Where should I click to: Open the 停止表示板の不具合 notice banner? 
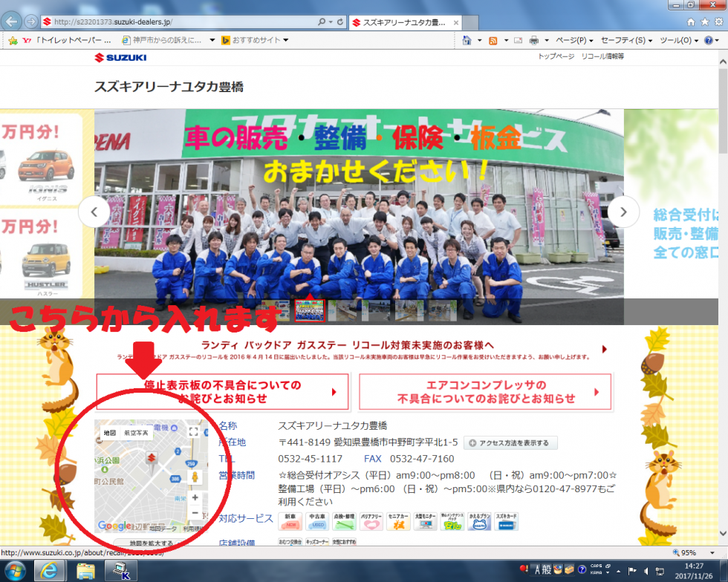pos(222,392)
